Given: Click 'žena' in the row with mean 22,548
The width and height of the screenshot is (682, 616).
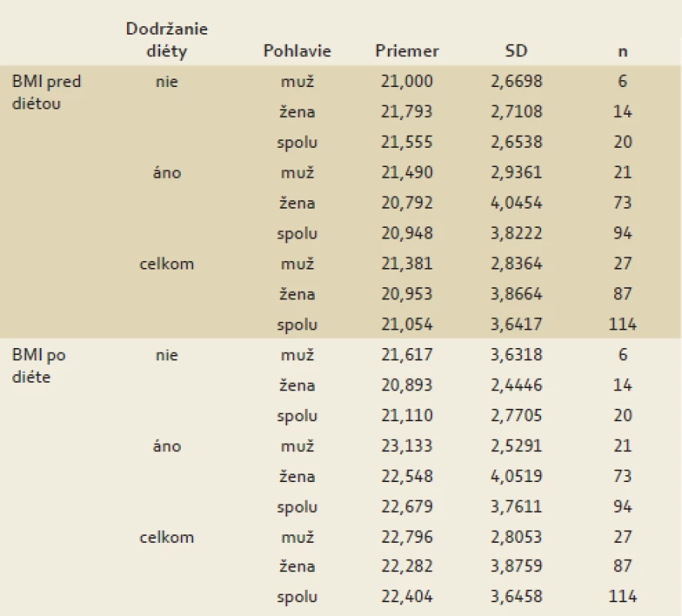Looking at the screenshot, I should coord(297,477).
